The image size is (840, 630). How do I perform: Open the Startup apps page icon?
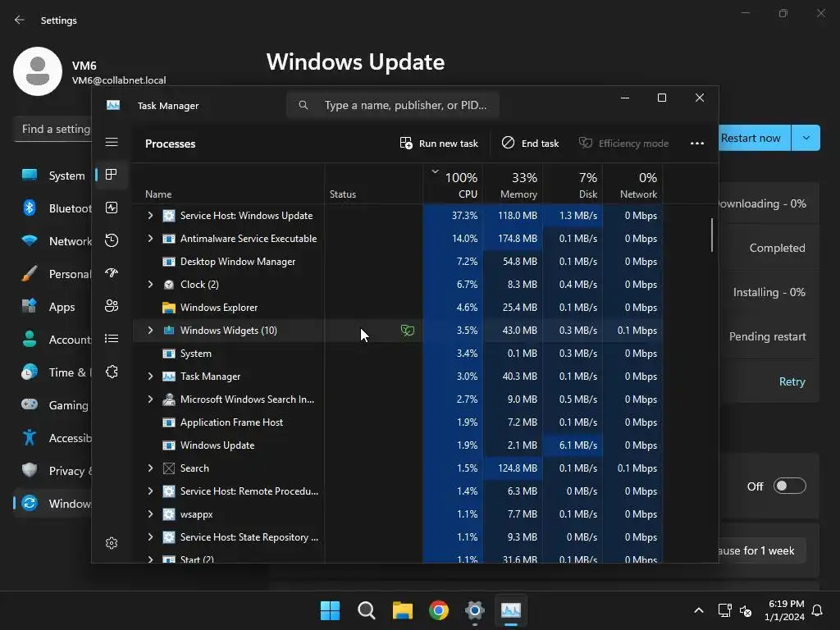pyautogui.click(x=112, y=273)
